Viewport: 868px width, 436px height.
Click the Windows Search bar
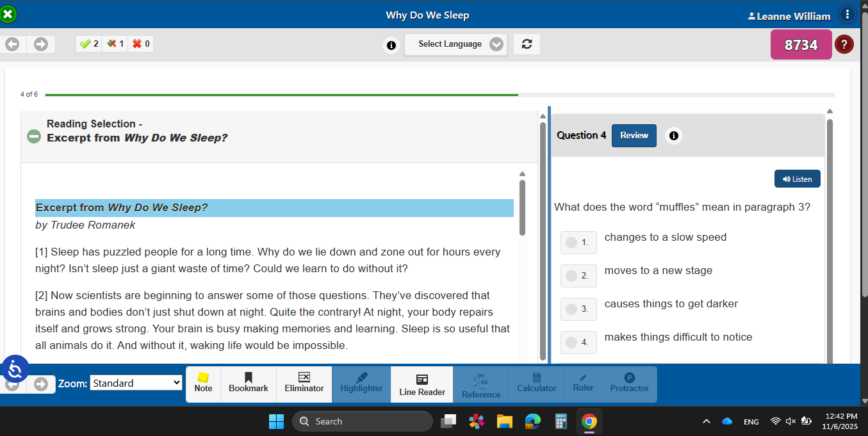pos(362,421)
